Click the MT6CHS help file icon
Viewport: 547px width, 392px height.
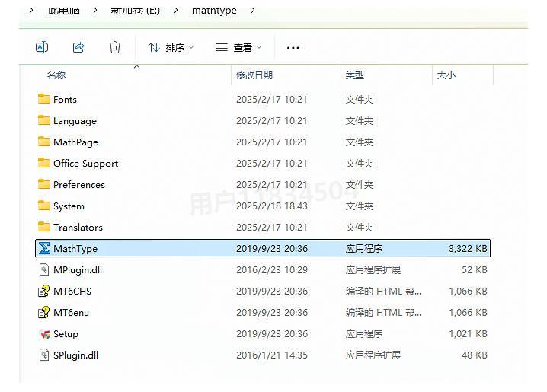tap(44, 291)
